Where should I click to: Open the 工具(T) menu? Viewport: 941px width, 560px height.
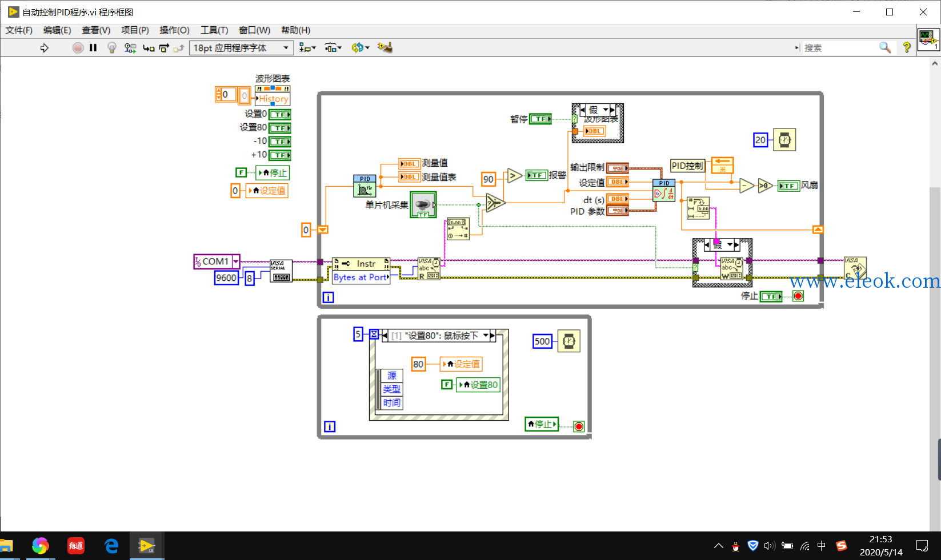point(214,30)
